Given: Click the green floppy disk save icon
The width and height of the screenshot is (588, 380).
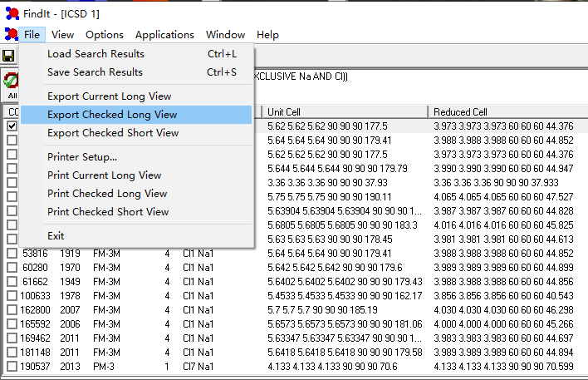Looking at the screenshot, I should point(8,57).
